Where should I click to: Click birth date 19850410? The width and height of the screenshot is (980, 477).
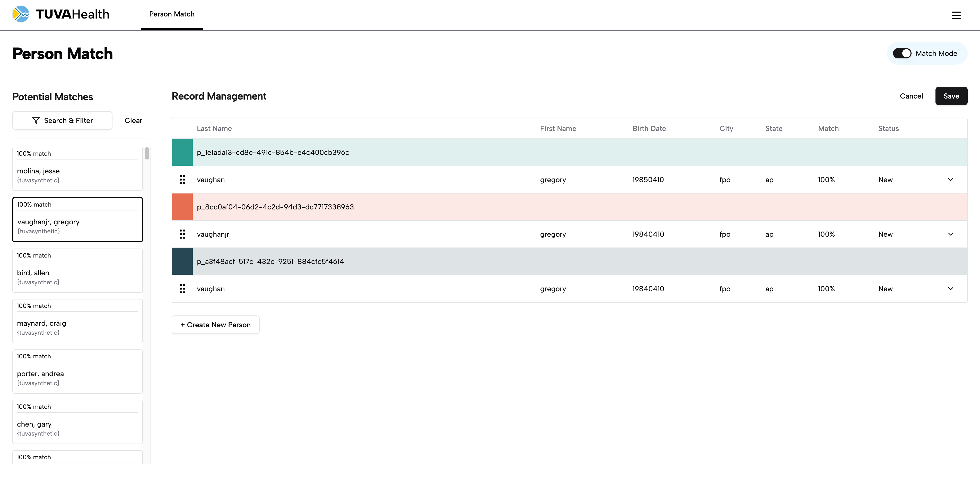(x=648, y=180)
